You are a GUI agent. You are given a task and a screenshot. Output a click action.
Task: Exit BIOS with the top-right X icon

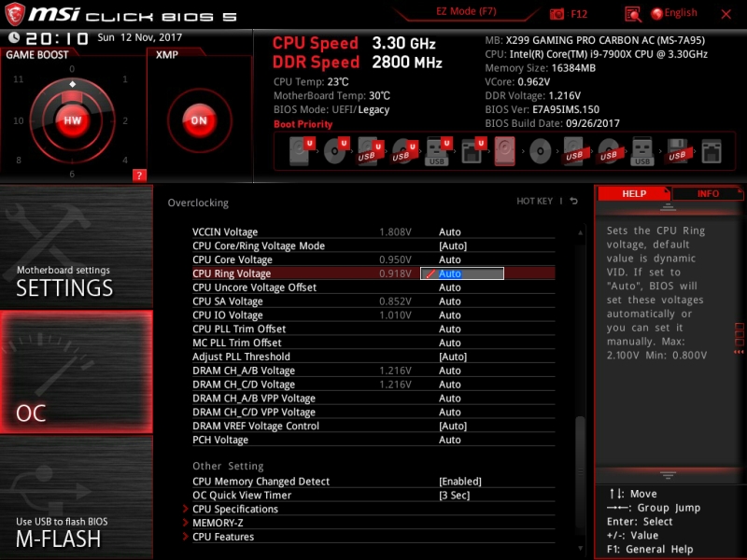(x=726, y=14)
